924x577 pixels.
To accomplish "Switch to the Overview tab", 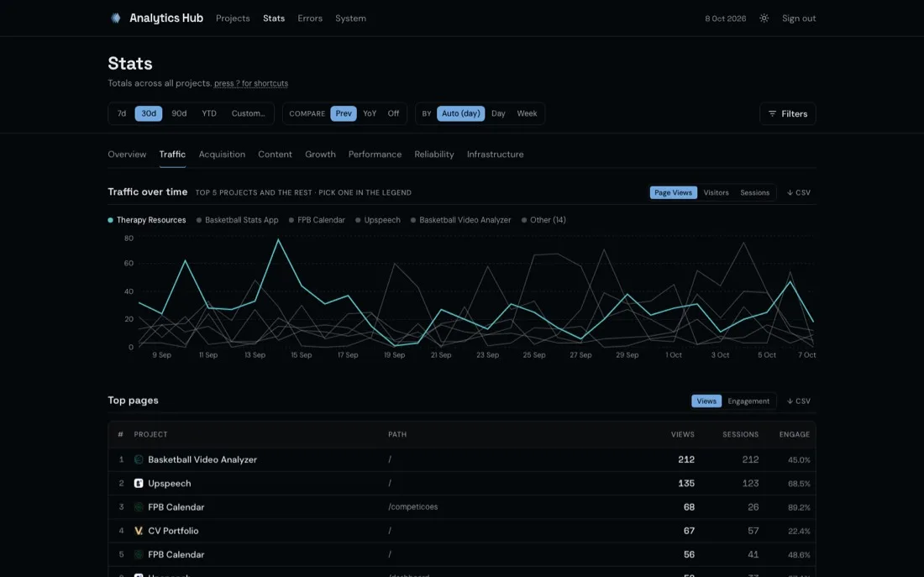I will (x=127, y=155).
